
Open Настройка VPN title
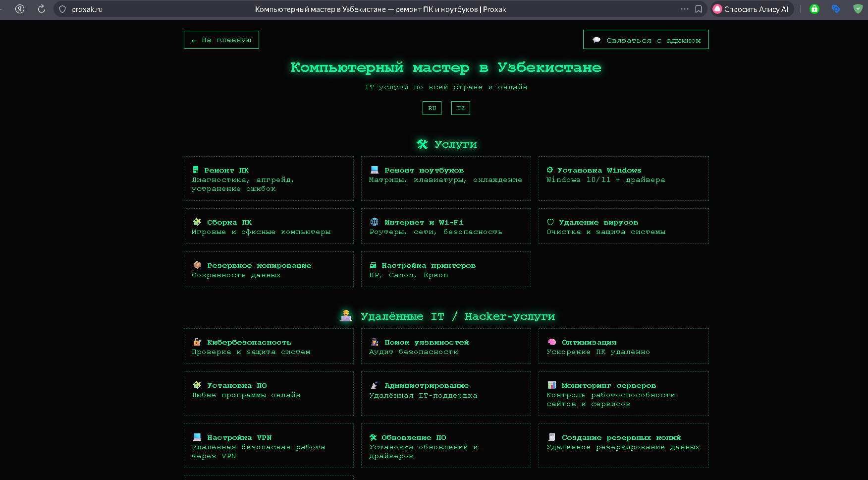pos(239,437)
